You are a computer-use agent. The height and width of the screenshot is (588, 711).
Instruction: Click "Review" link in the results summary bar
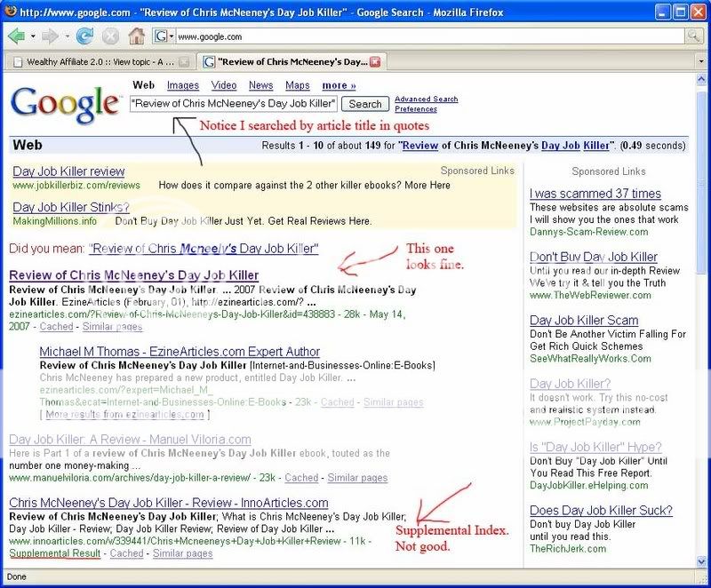pos(419,146)
